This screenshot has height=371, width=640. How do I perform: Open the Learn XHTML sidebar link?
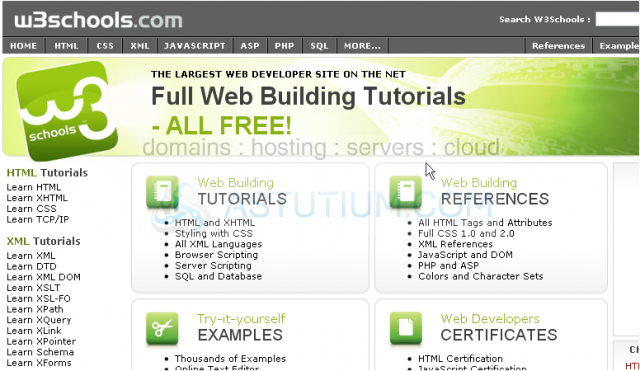pos(37,198)
